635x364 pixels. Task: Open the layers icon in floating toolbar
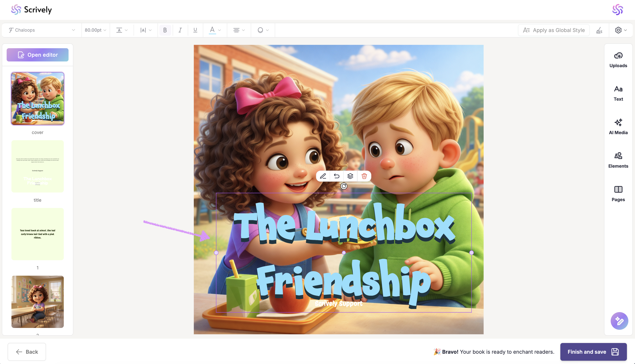350,176
